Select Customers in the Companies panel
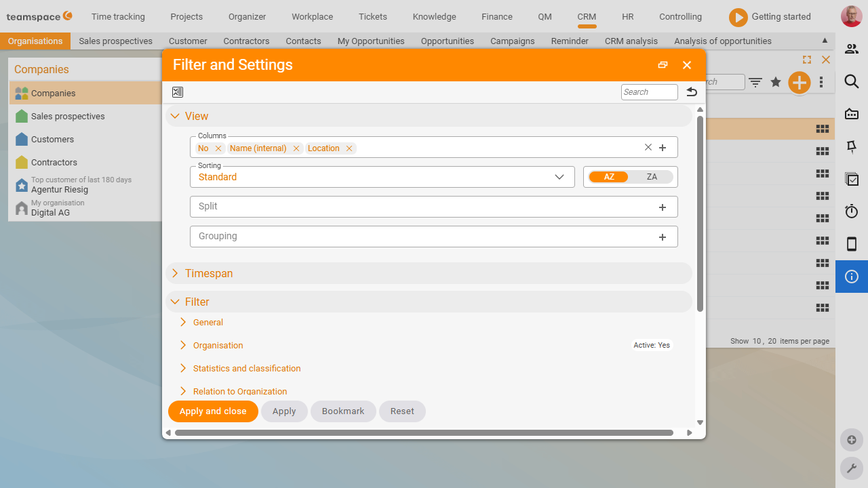868x488 pixels. [x=52, y=140]
